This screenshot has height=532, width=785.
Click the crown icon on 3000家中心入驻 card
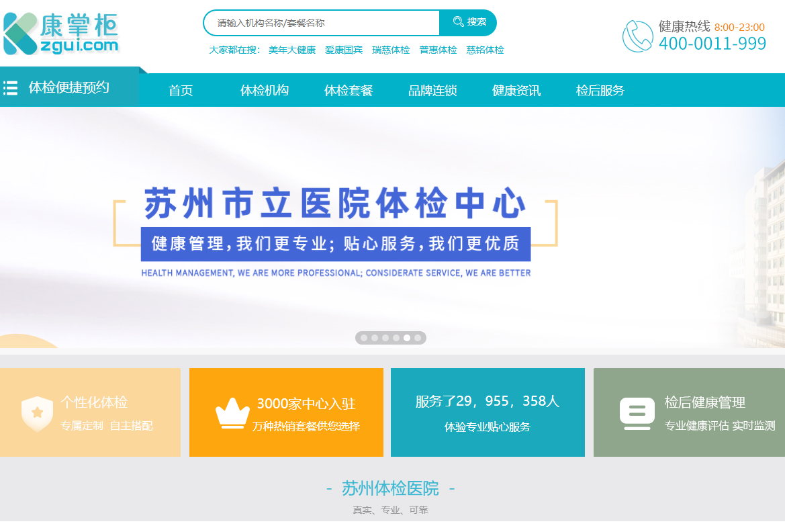click(231, 412)
